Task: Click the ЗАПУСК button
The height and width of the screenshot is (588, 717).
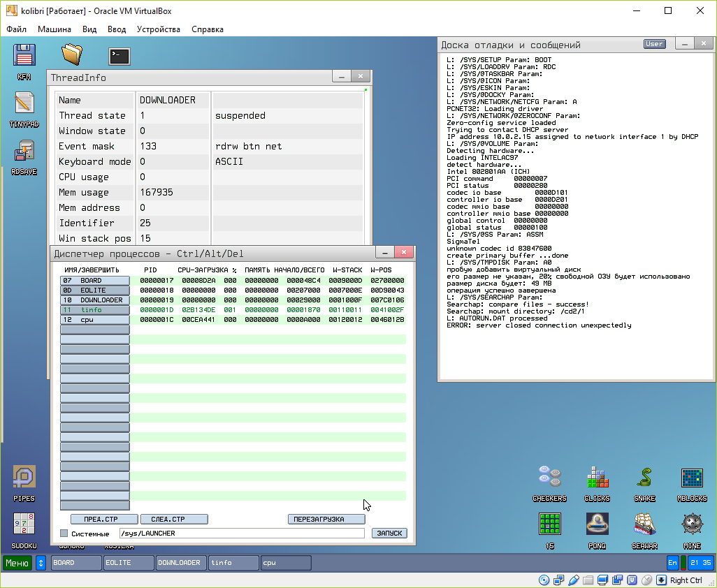Action: [x=389, y=534]
